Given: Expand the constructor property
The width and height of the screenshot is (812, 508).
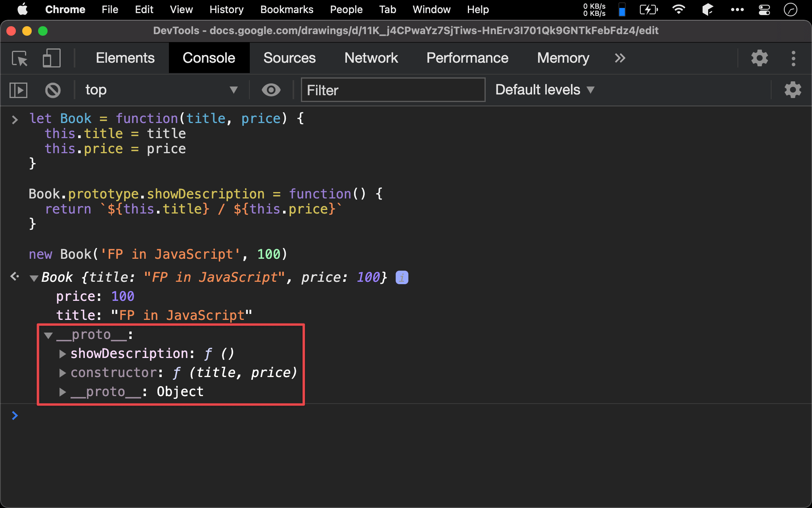Looking at the screenshot, I should click(x=62, y=373).
